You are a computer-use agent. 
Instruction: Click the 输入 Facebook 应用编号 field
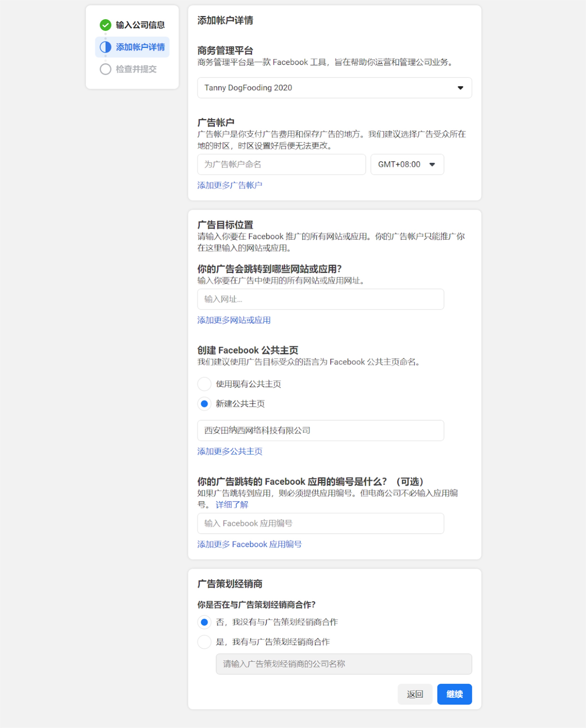coord(320,523)
